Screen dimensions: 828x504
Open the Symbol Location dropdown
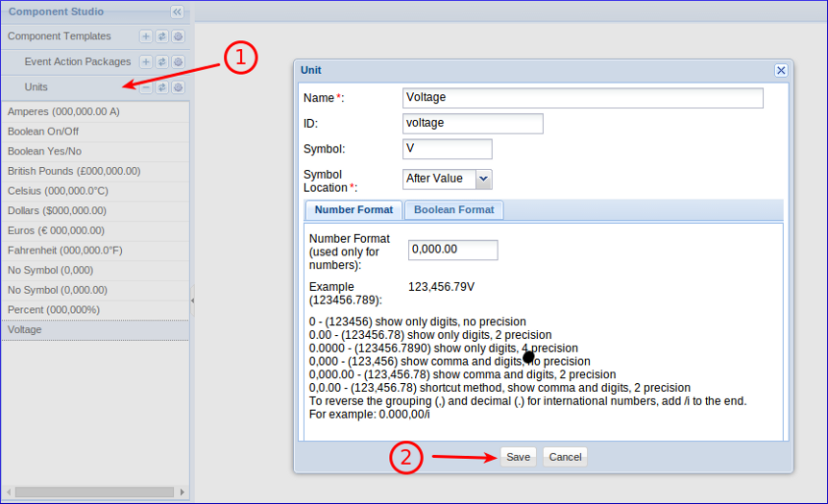pos(483,179)
